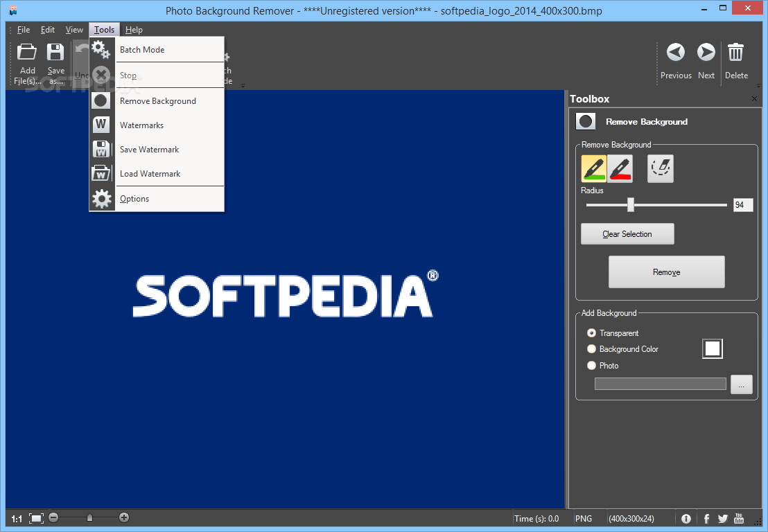The image size is (768, 532).
Task: Close the Toolbox panel
Action: [x=754, y=99]
